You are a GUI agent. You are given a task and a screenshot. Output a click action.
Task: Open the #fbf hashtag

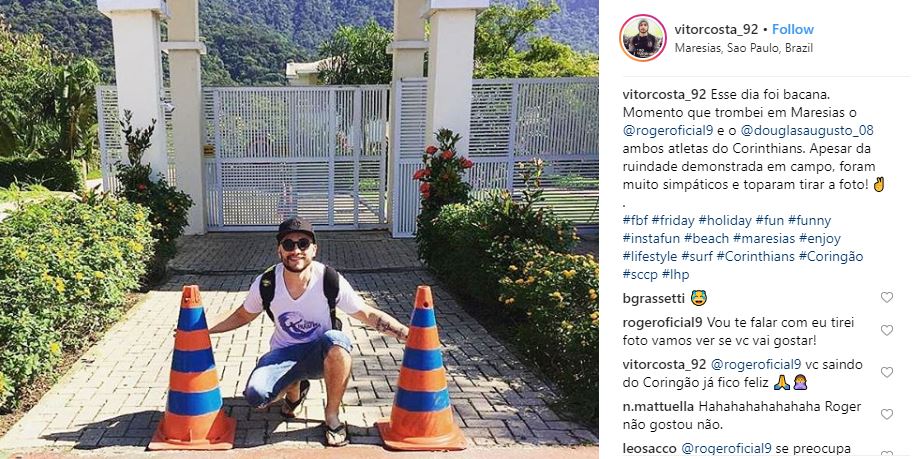coord(634,221)
